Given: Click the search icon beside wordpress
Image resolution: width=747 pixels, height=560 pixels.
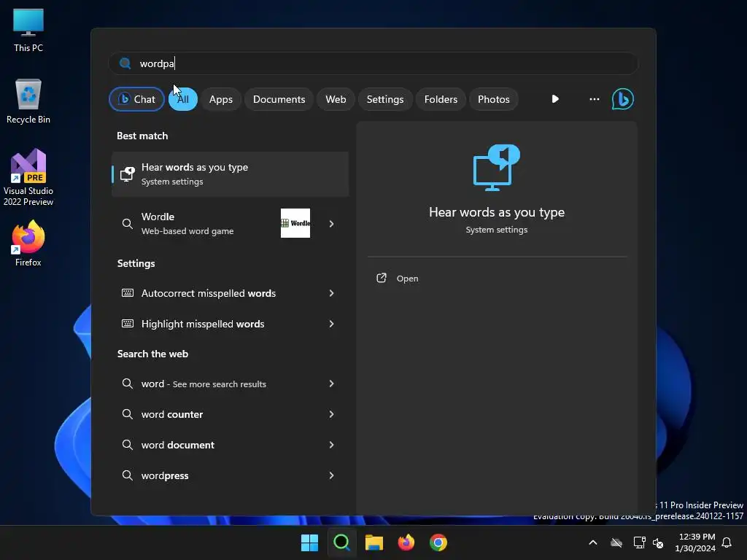Looking at the screenshot, I should 127,475.
